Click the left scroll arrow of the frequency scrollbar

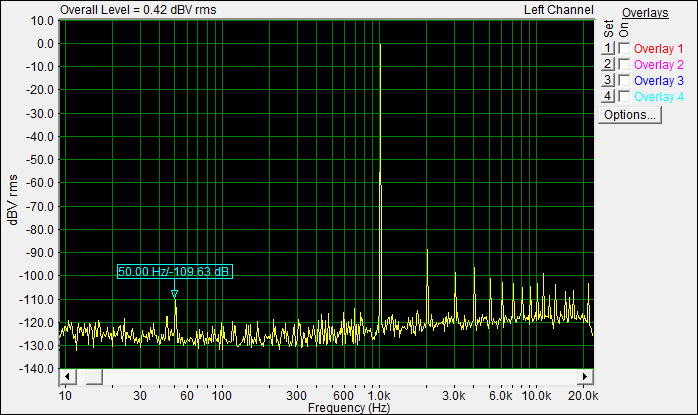click(68, 377)
